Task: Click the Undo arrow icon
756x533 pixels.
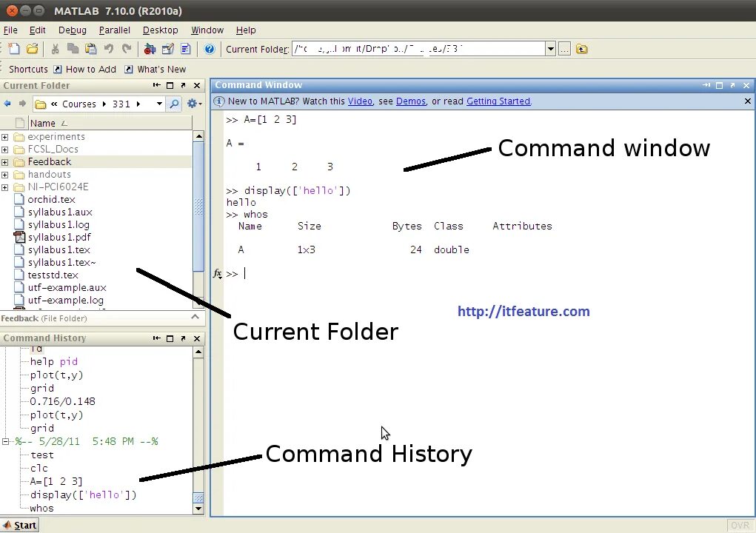Action: (109, 49)
